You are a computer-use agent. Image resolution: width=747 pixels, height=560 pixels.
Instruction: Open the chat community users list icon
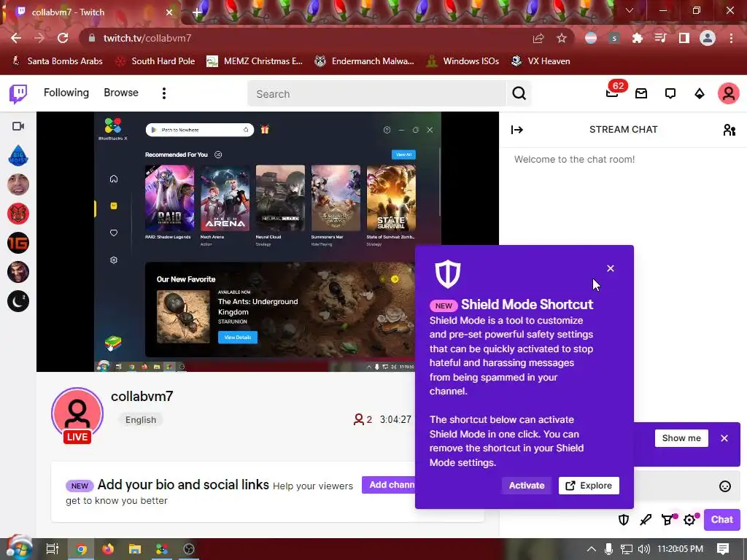point(729,130)
